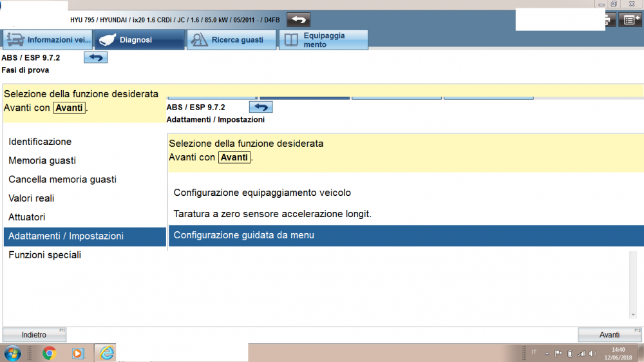Select Identificazione in the function list
The image size is (644, 362).
coord(84,142)
